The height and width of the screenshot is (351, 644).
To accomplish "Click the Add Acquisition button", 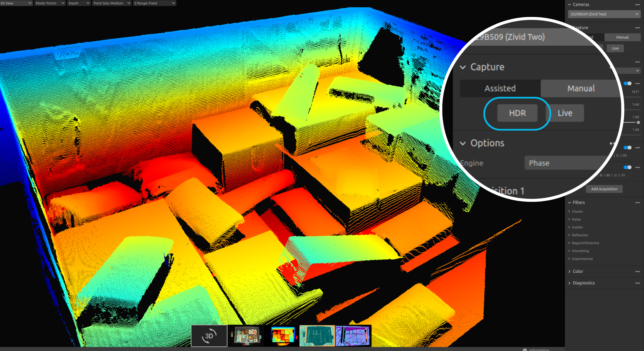I will [x=604, y=189].
